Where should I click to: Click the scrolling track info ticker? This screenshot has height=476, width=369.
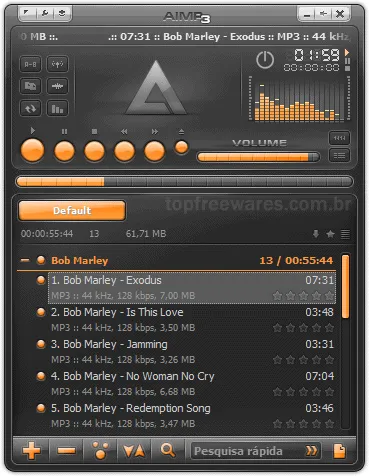click(x=185, y=36)
